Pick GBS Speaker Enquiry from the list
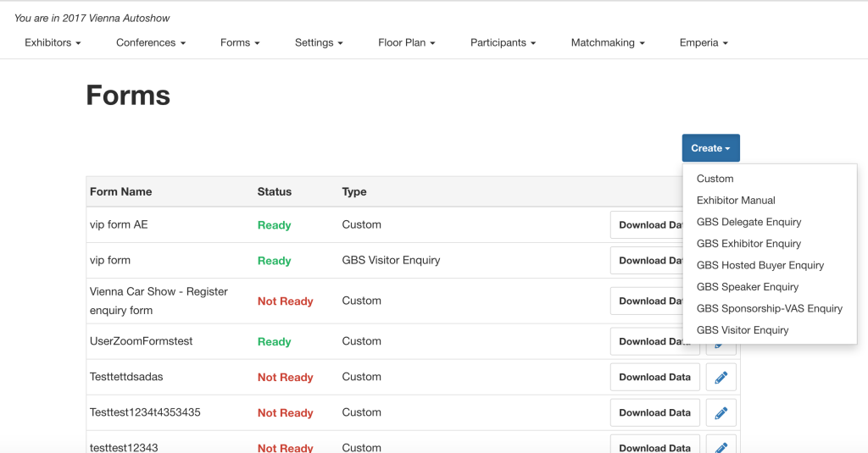The image size is (868, 453). click(x=747, y=287)
